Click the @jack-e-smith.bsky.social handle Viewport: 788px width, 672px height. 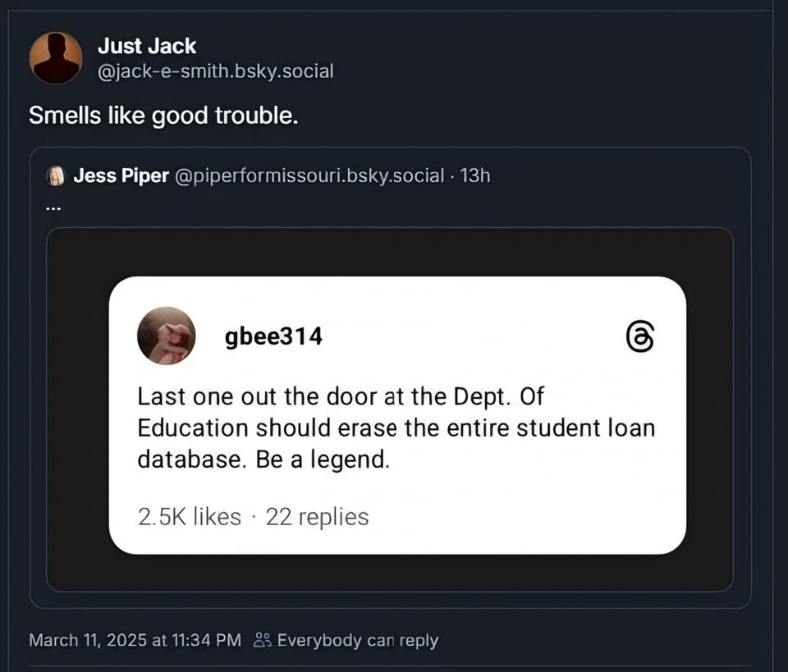(215, 71)
